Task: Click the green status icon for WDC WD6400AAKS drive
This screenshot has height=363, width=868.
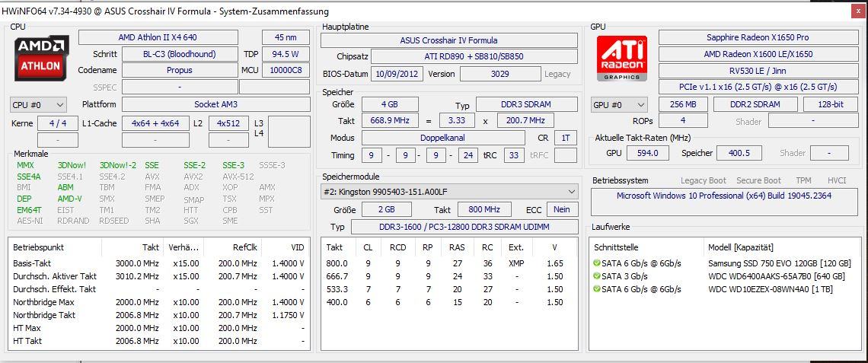Action: (596, 276)
